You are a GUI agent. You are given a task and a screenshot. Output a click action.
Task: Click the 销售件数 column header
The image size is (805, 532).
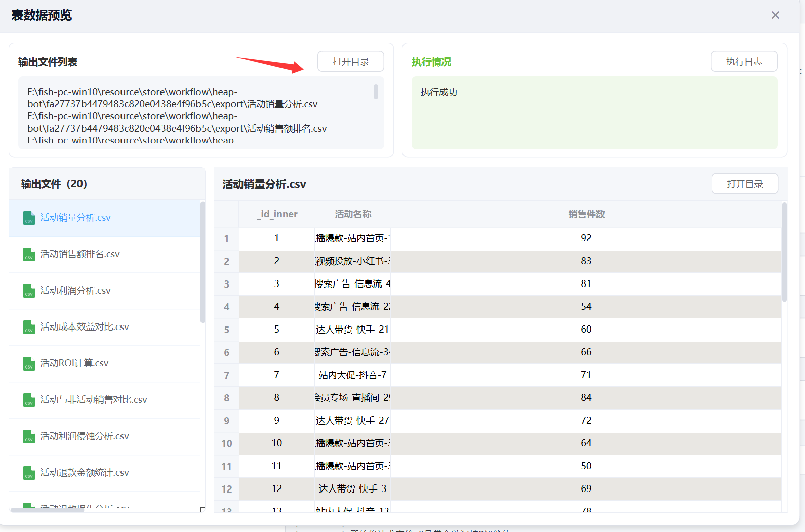click(x=586, y=214)
